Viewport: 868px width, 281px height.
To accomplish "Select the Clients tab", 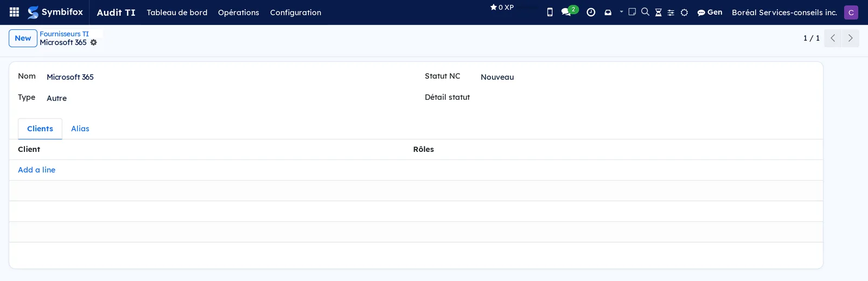I will point(40,129).
